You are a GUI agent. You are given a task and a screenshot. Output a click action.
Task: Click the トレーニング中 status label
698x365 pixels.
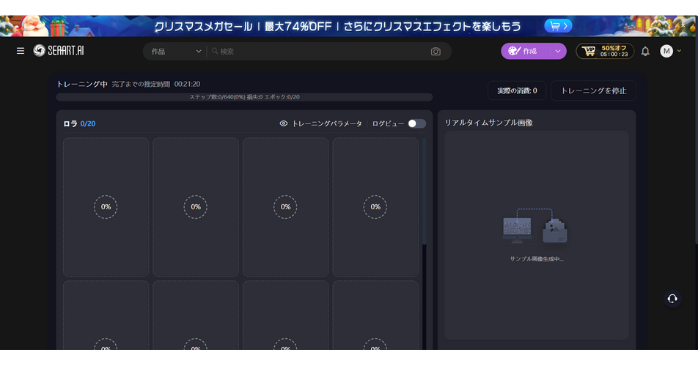[x=82, y=84]
